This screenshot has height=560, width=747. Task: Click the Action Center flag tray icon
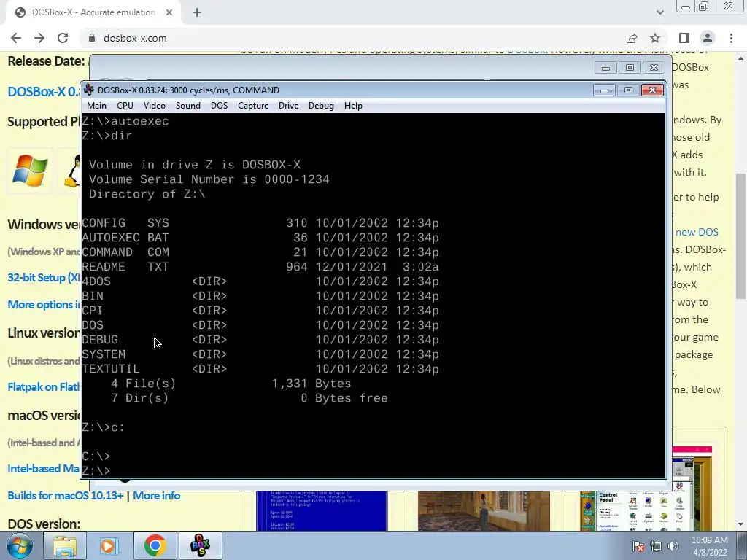click(x=638, y=546)
